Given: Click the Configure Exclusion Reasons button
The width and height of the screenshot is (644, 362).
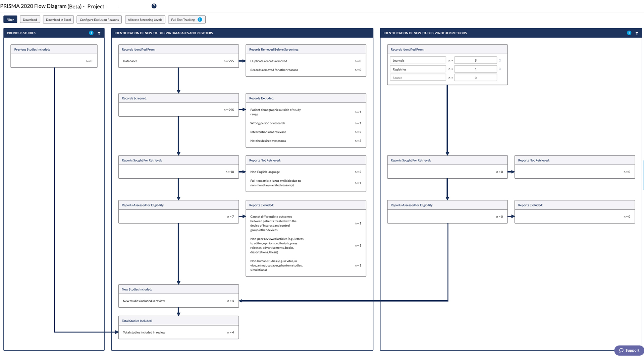Looking at the screenshot, I should pos(99,19).
